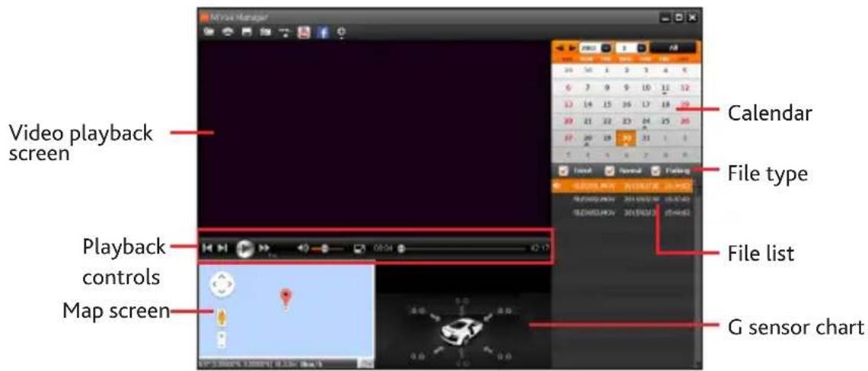Start video with the round Play button
The height and width of the screenshot is (371, 868).
(244, 248)
